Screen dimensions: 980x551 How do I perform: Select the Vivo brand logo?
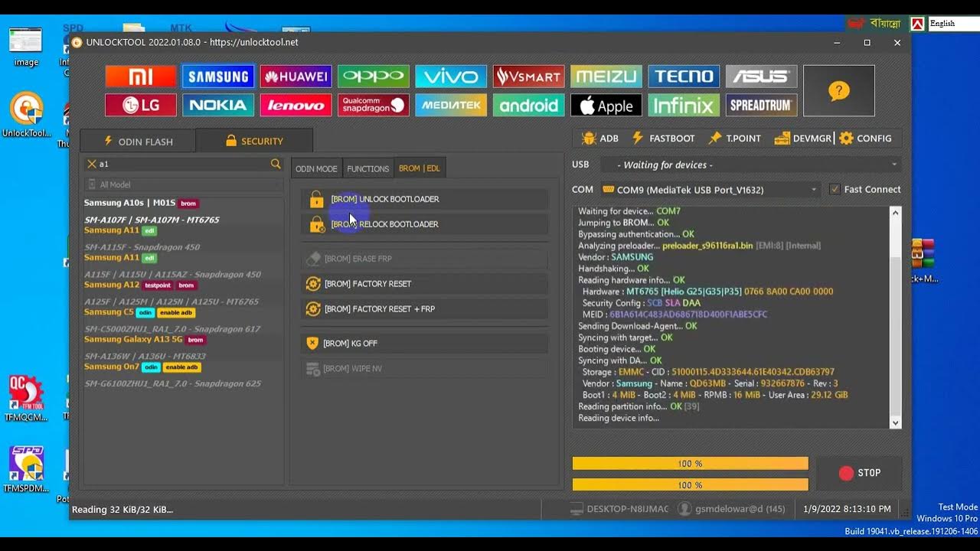click(x=451, y=77)
